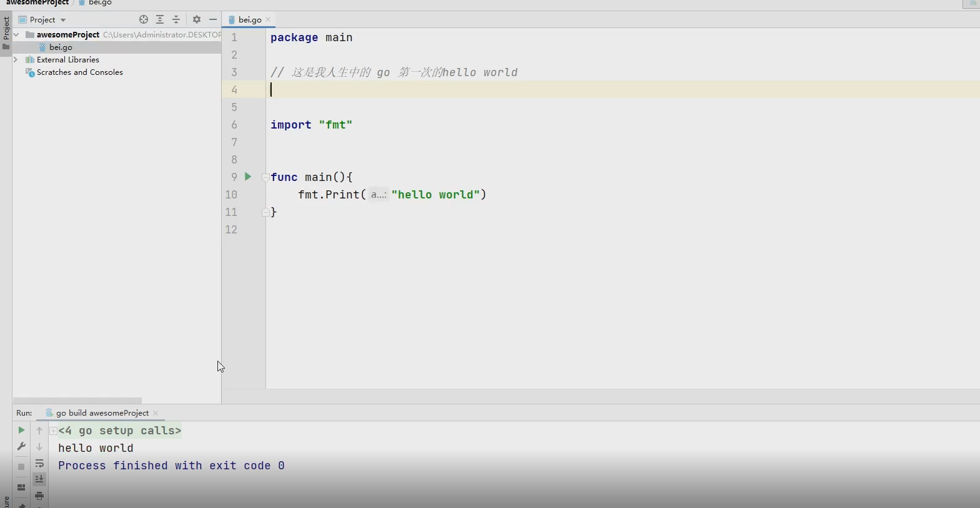Click the "hello world" string literal
This screenshot has width=980, height=508.
[x=435, y=195]
